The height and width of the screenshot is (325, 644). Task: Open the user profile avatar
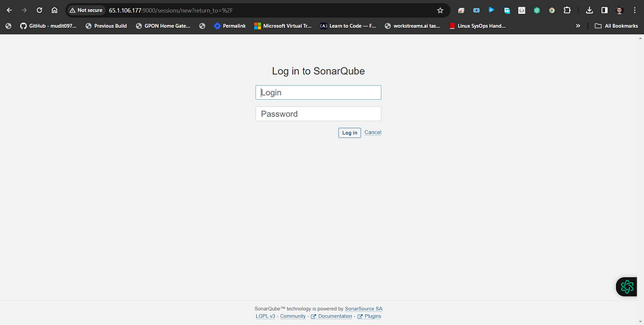click(620, 10)
